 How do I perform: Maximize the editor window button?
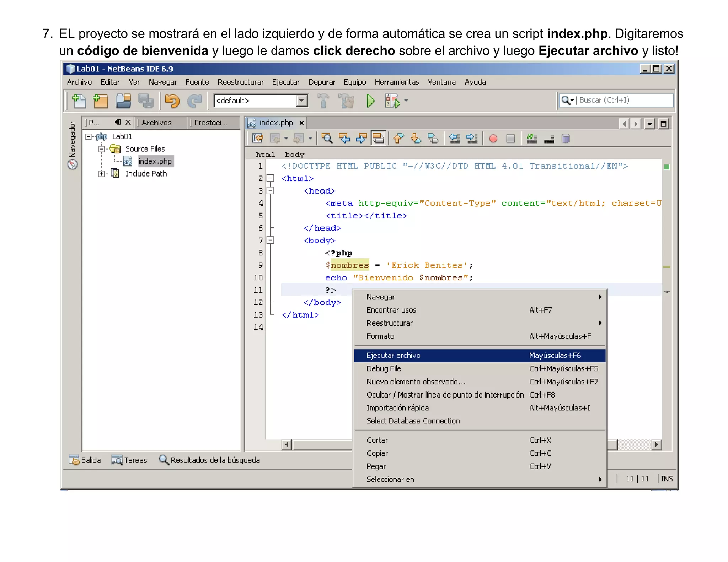coord(663,124)
